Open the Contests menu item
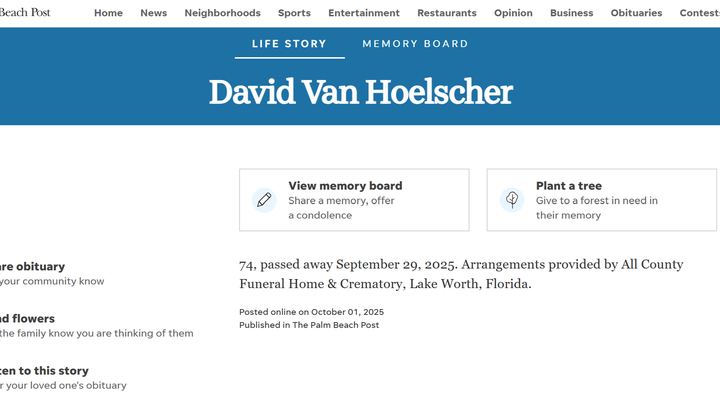Viewport: 720px width, 405px height. (698, 13)
